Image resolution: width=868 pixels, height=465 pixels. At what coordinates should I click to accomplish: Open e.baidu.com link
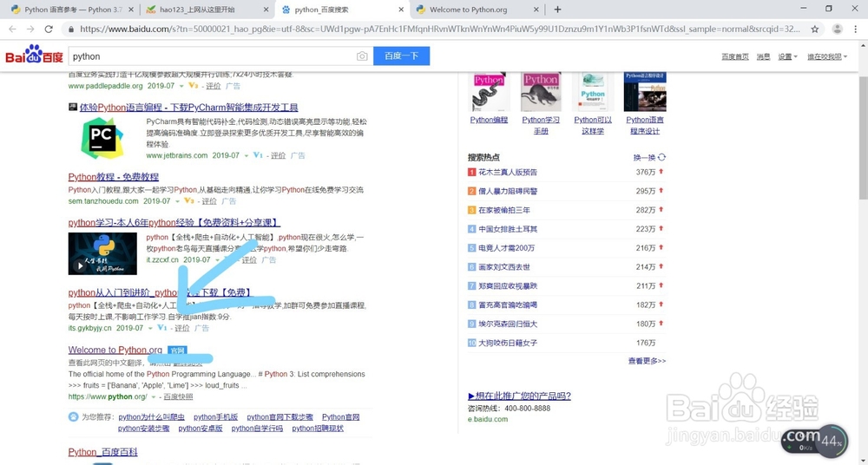[488, 419]
